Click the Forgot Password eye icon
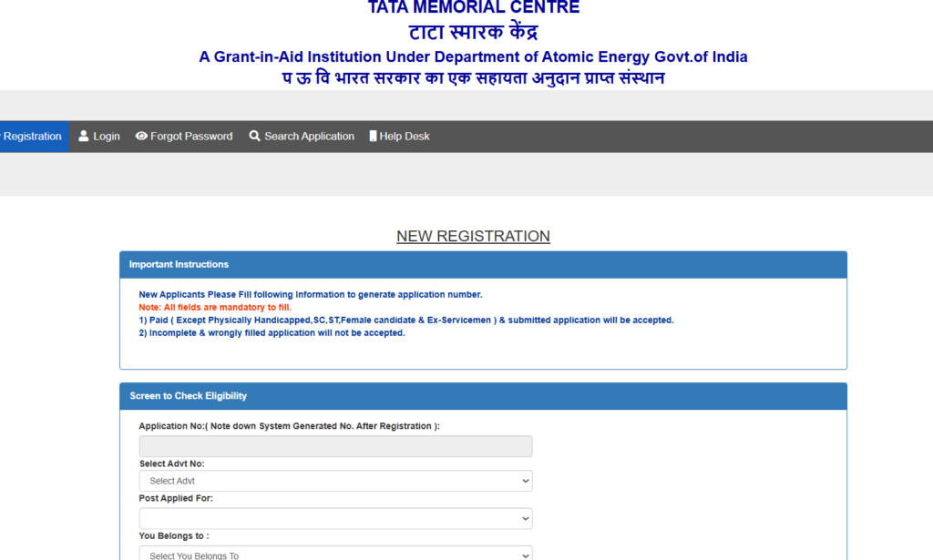Screen dimensions: 933x560 point(141,137)
